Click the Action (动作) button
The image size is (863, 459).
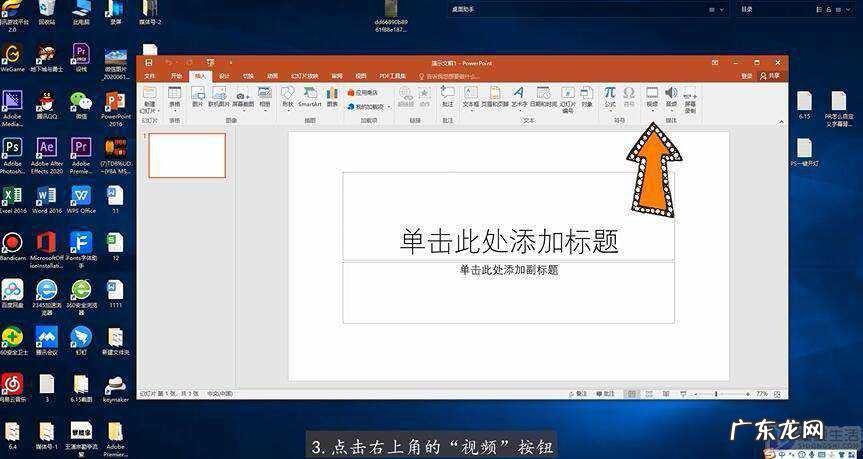(x=424, y=97)
